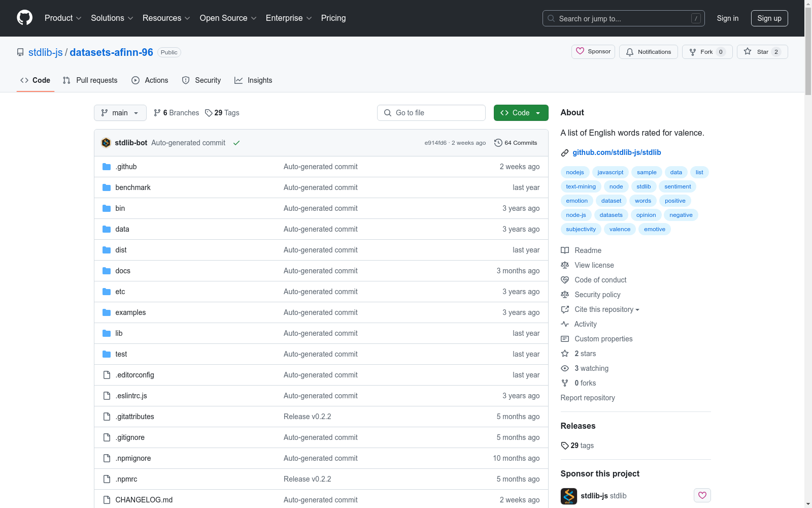Click the Go to file input
Image resolution: width=812 pixels, height=508 pixels.
pos(431,113)
